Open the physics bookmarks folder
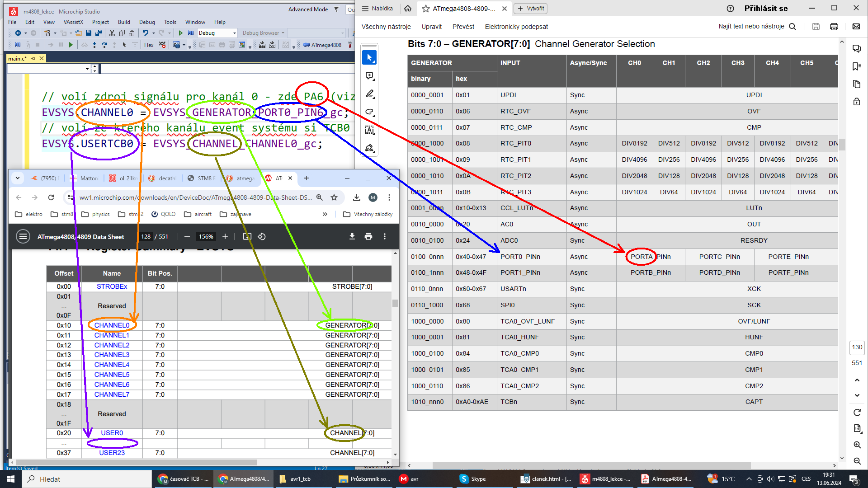Image resolution: width=868 pixels, height=488 pixels. click(x=95, y=214)
